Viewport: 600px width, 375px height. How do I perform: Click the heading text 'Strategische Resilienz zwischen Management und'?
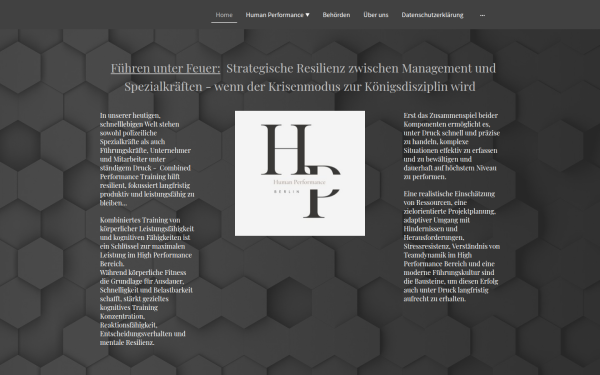[x=361, y=68]
